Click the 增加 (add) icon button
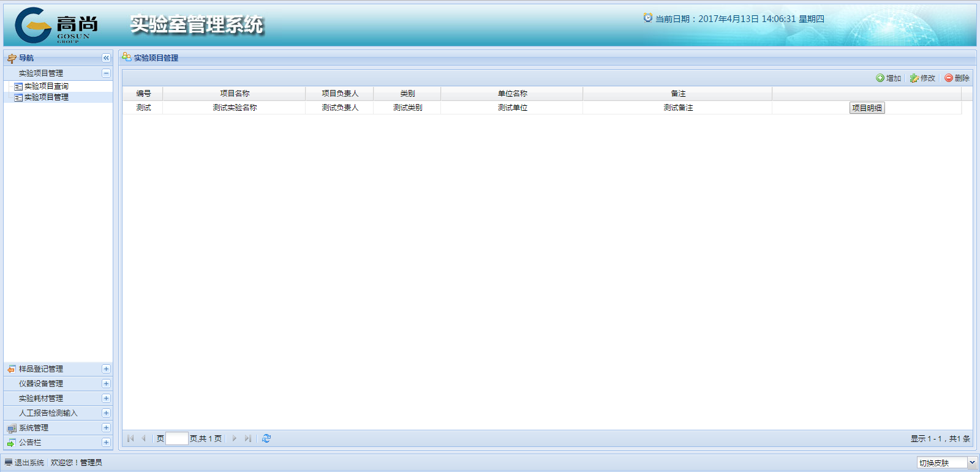Viewport: 980px width, 472px height. [888, 78]
